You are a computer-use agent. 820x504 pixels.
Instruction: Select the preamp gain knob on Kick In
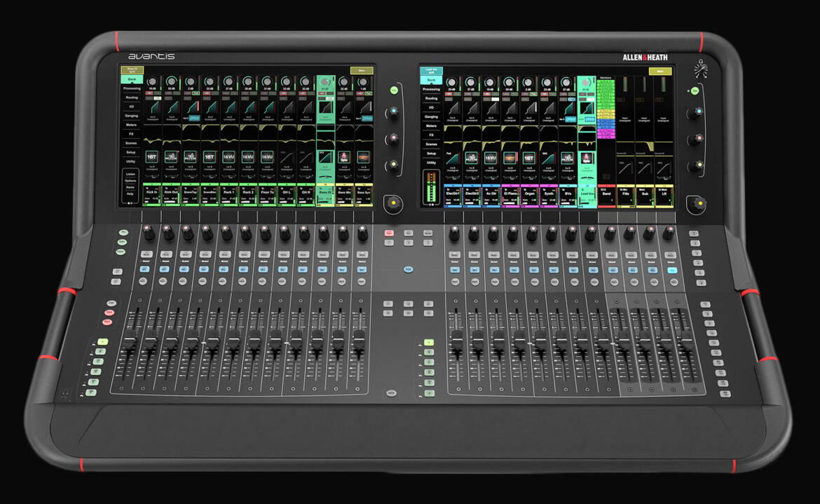click(x=152, y=81)
